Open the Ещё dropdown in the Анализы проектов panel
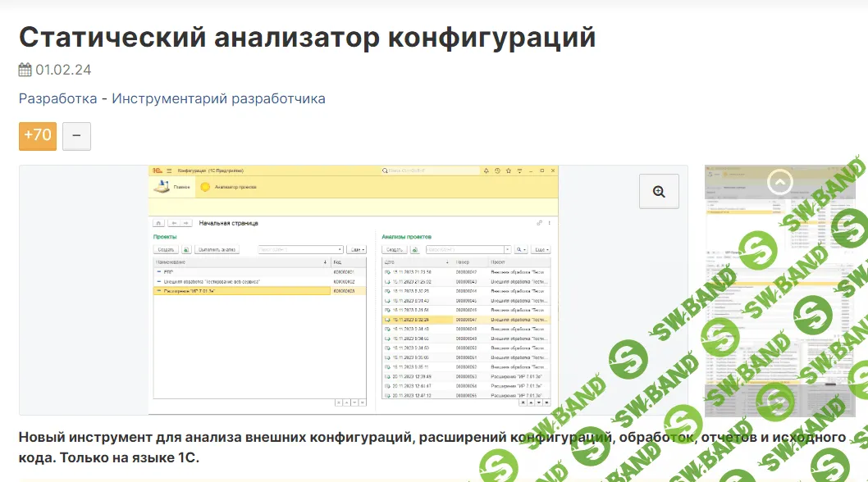 [x=540, y=249]
